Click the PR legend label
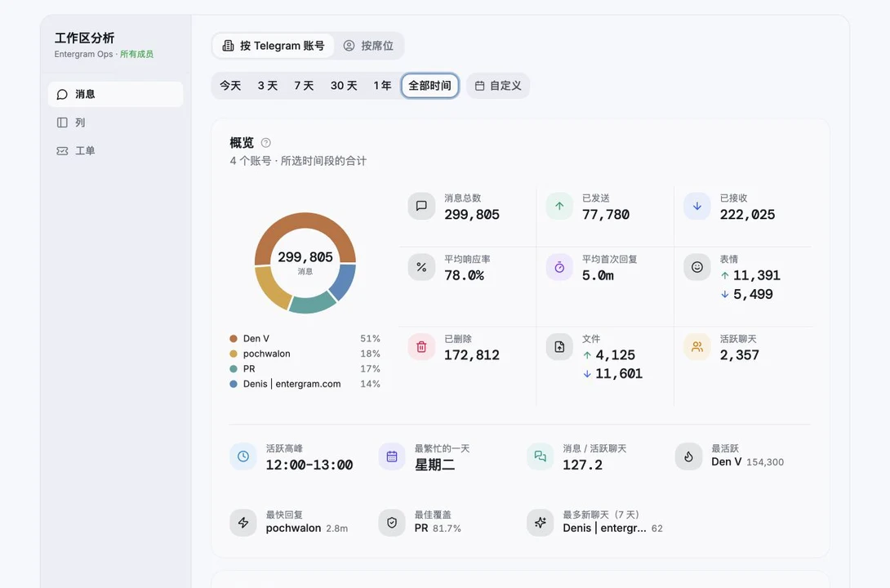This screenshot has height=588, width=890. pyautogui.click(x=249, y=369)
